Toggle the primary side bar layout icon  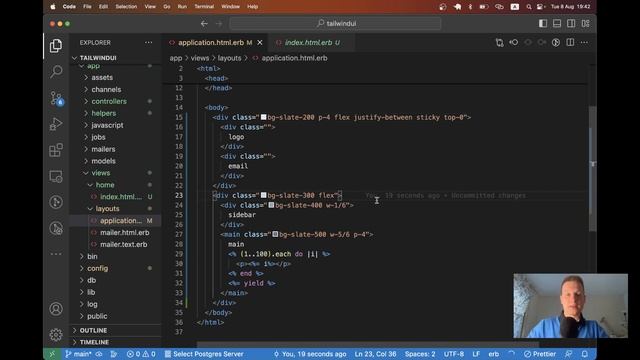point(543,24)
